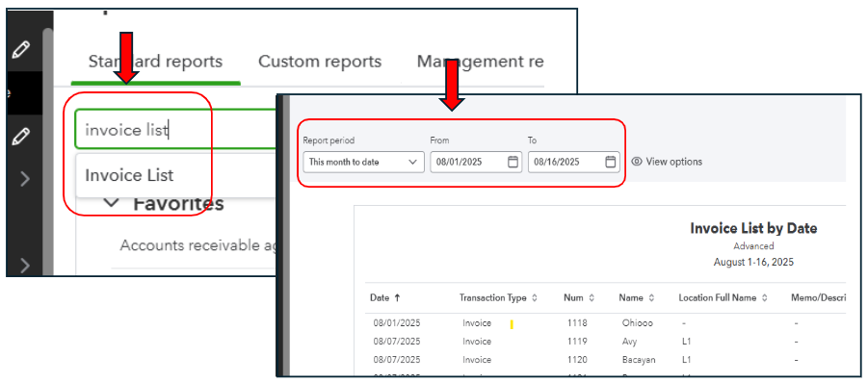
Task: Open the Management reports tab
Action: click(480, 62)
